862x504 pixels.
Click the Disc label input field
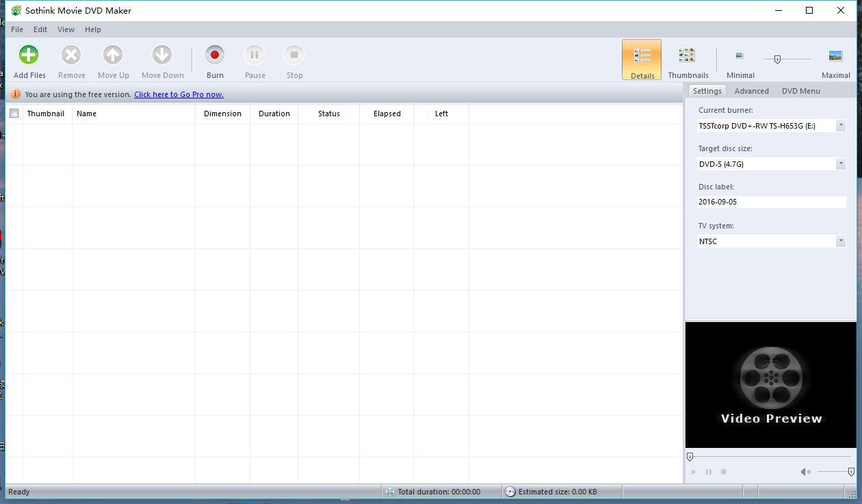[771, 202]
